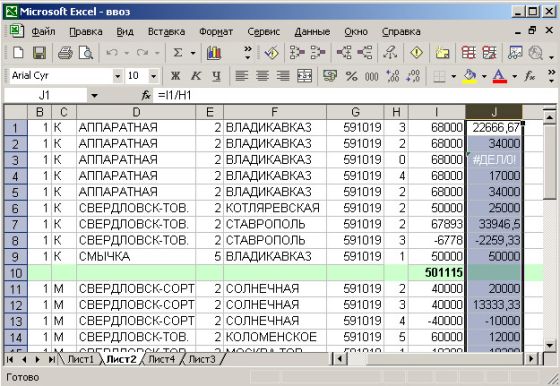Redo the last undone action
Image resolution: width=560 pixels, height=386 pixels.
click(x=142, y=53)
